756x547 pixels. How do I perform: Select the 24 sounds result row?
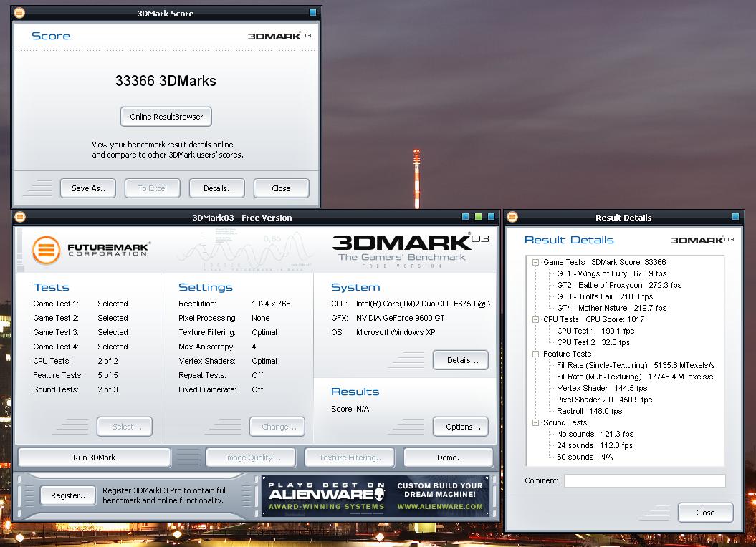pos(595,446)
